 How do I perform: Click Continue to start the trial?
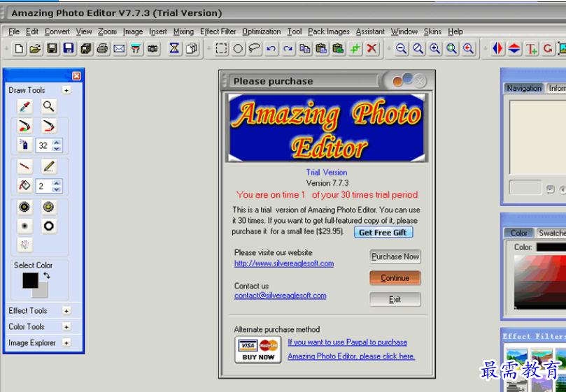coord(395,278)
